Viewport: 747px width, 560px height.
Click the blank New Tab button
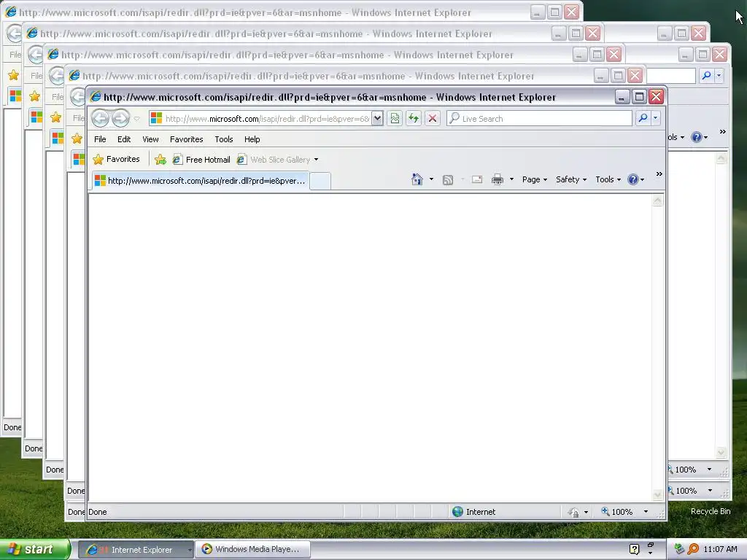pos(320,182)
